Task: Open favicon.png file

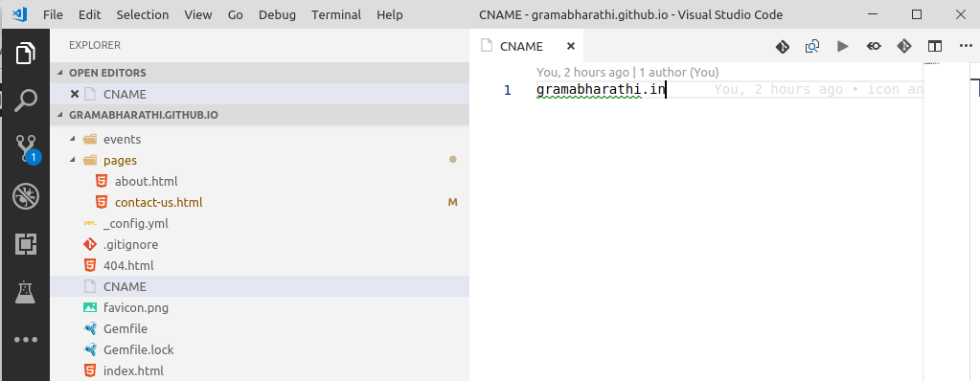Action: (260, 308)
